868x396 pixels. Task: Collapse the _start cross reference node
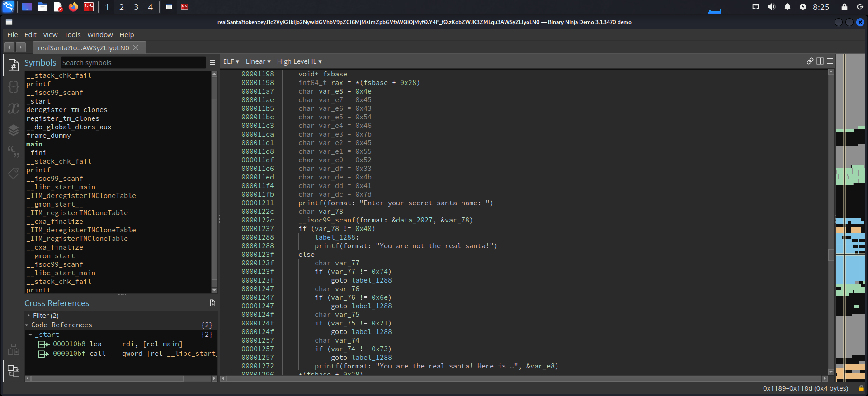click(x=30, y=335)
